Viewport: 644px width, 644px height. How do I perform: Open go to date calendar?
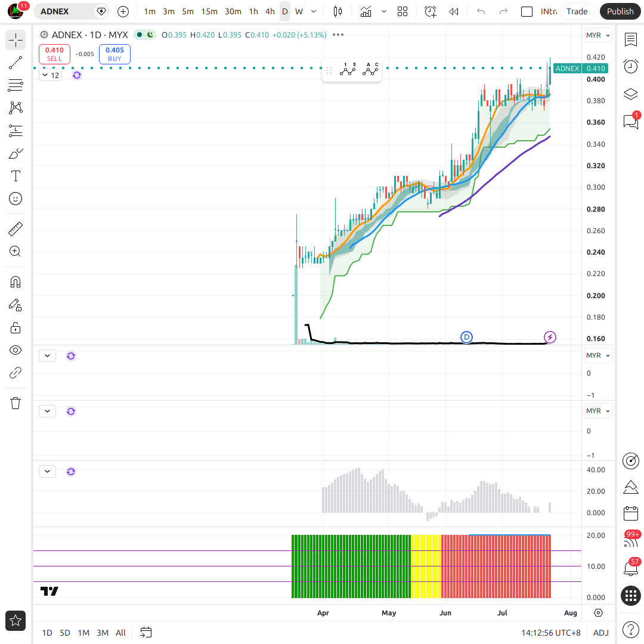point(146,633)
